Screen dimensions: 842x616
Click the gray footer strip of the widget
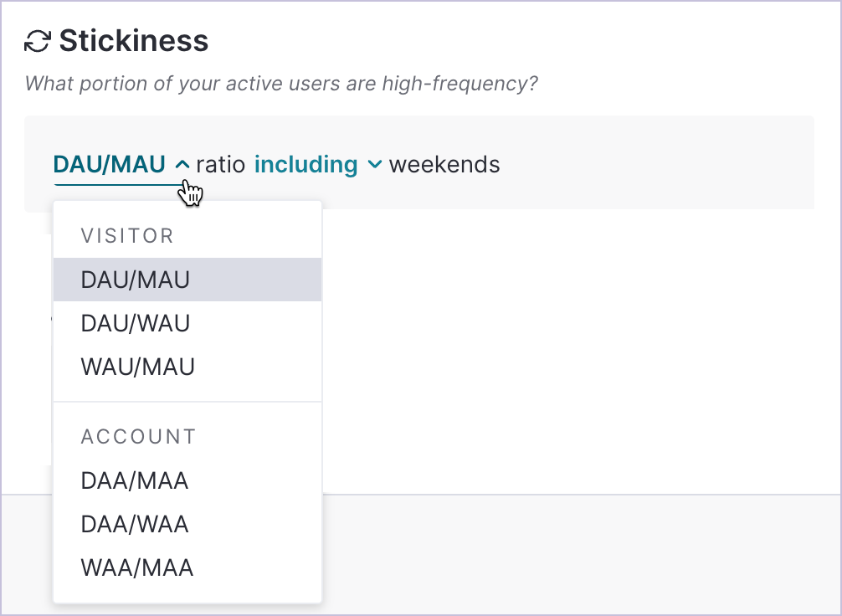(580, 553)
